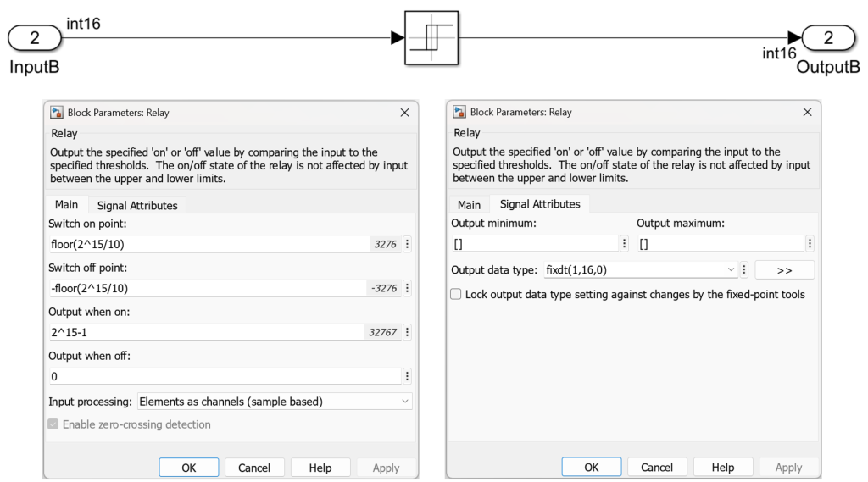
Task: Open more options beside Switch on point field
Action: (407, 244)
